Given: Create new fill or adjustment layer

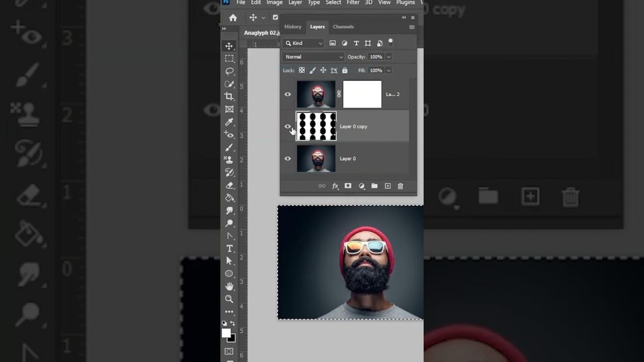Looking at the screenshot, I should [x=361, y=186].
